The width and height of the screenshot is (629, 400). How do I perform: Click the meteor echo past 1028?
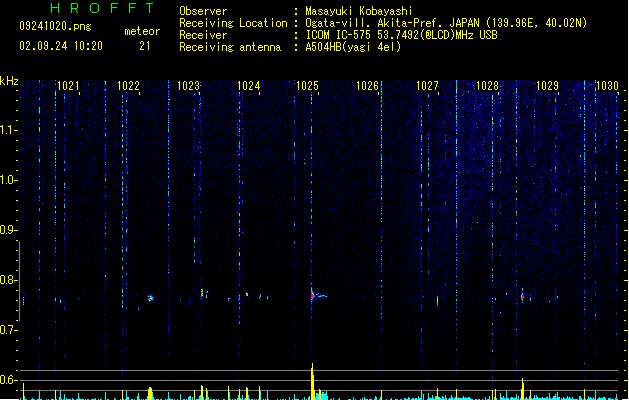coord(522,296)
